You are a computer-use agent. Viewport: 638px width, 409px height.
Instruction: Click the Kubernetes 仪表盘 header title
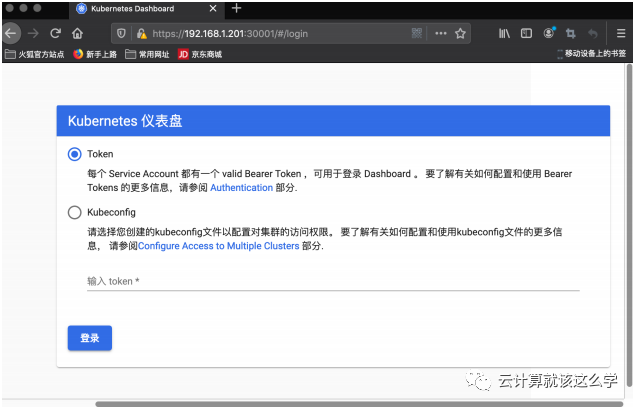click(125, 121)
